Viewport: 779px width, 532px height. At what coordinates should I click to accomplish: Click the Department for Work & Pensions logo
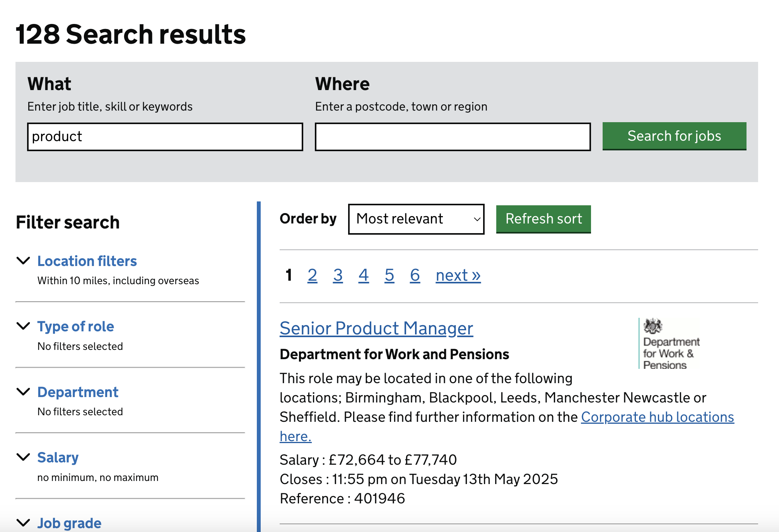pyautogui.click(x=670, y=343)
